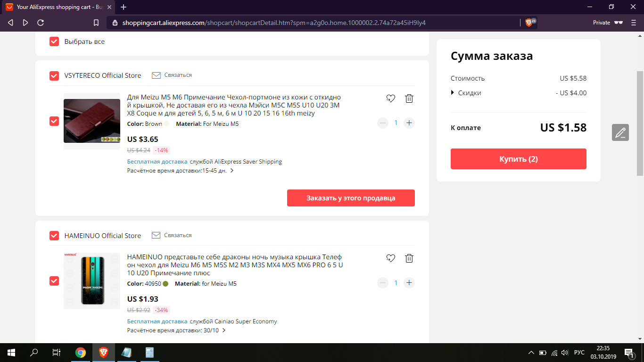
Task: Expand delivery time 30/10 arrow
Action: click(x=224, y=330)
